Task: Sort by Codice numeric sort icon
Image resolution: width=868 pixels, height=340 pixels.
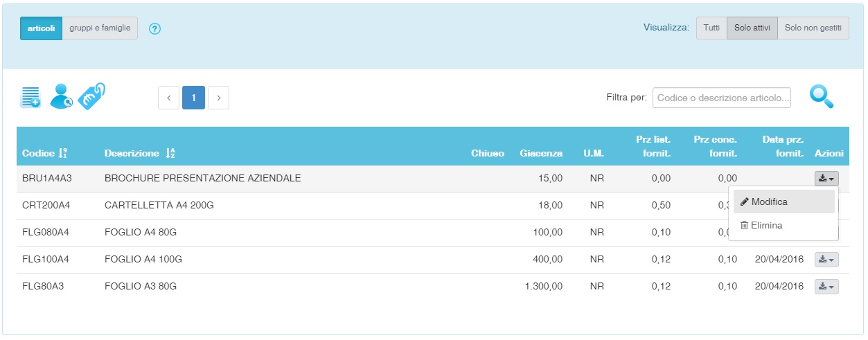Action: click(x=63, y=153)
